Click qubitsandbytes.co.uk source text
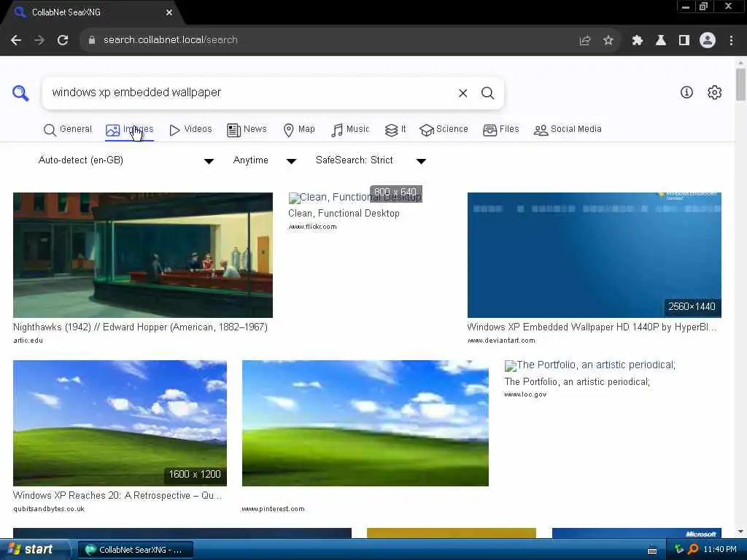Screen dimensions: 747x560 pyautogui.click(x=49, y=509)
